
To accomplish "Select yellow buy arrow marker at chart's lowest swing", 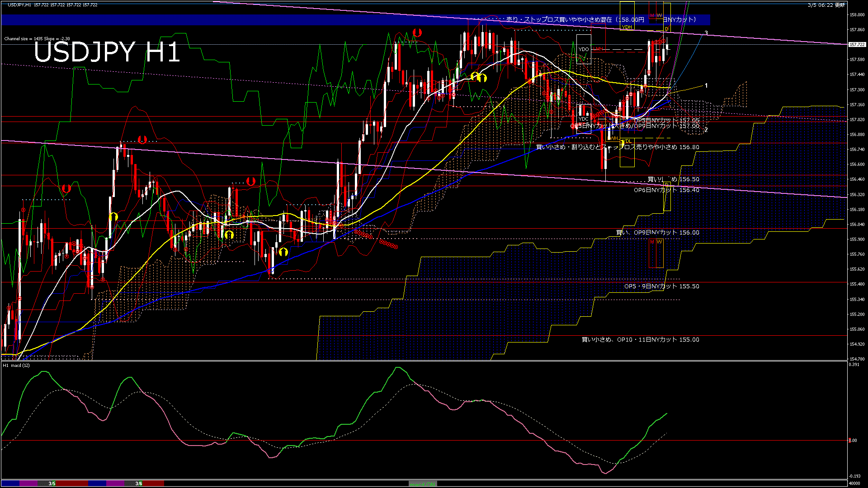I will (283, 252).
